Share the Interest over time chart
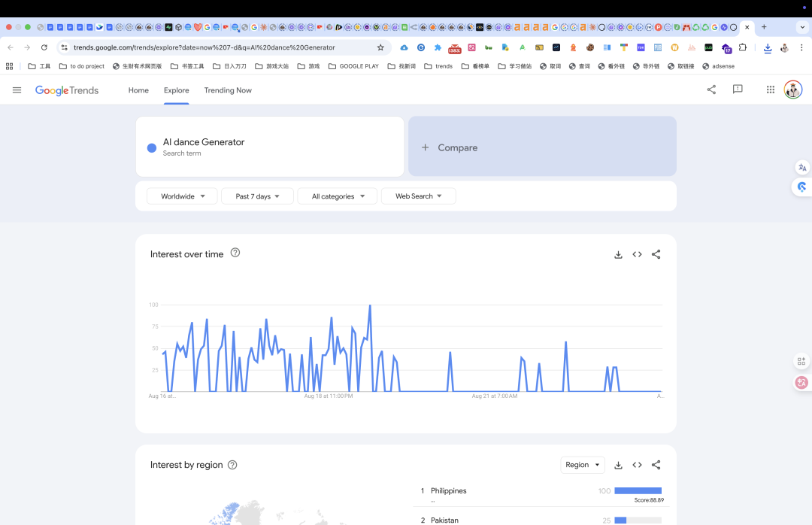812x525 pixels. (x=656, y=254)
